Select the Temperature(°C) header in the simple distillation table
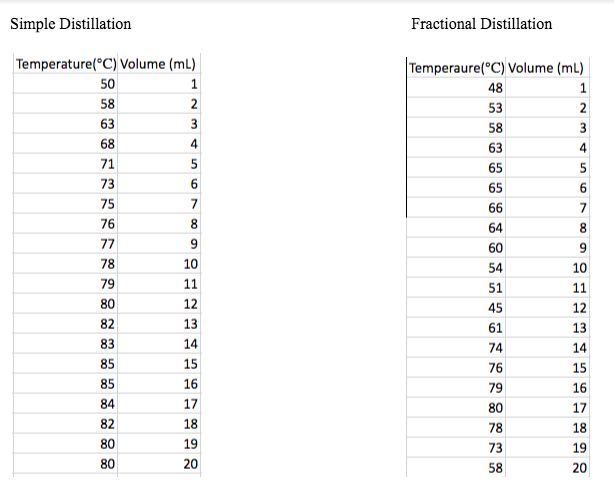Viewport: 614px width, 496px height. (65, 63)
